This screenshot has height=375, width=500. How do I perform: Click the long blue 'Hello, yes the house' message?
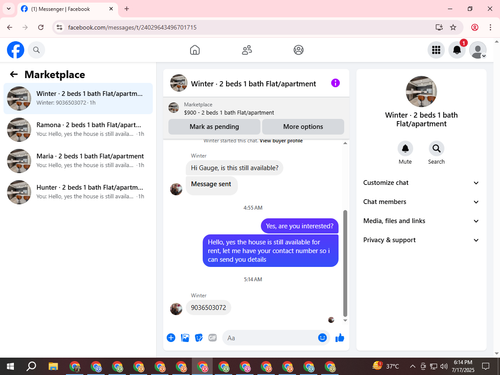270,251
